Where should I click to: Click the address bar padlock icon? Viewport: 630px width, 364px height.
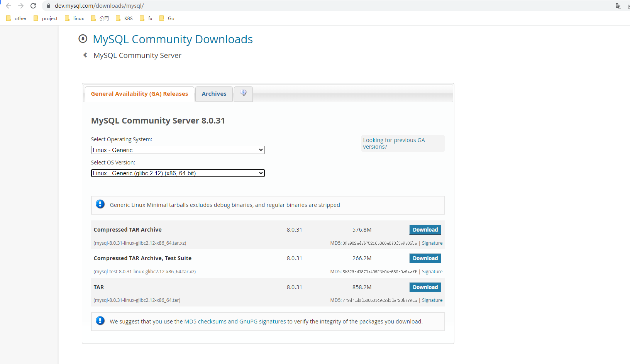[49, 6]
